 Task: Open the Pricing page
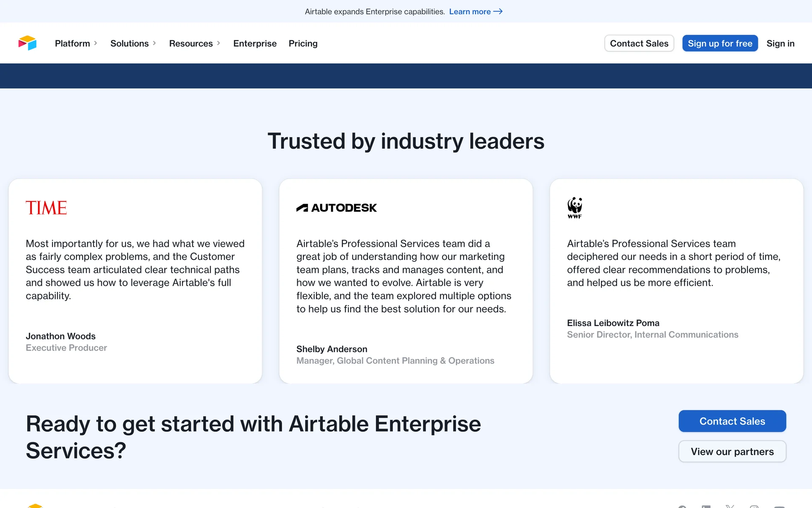coord(303,43)
